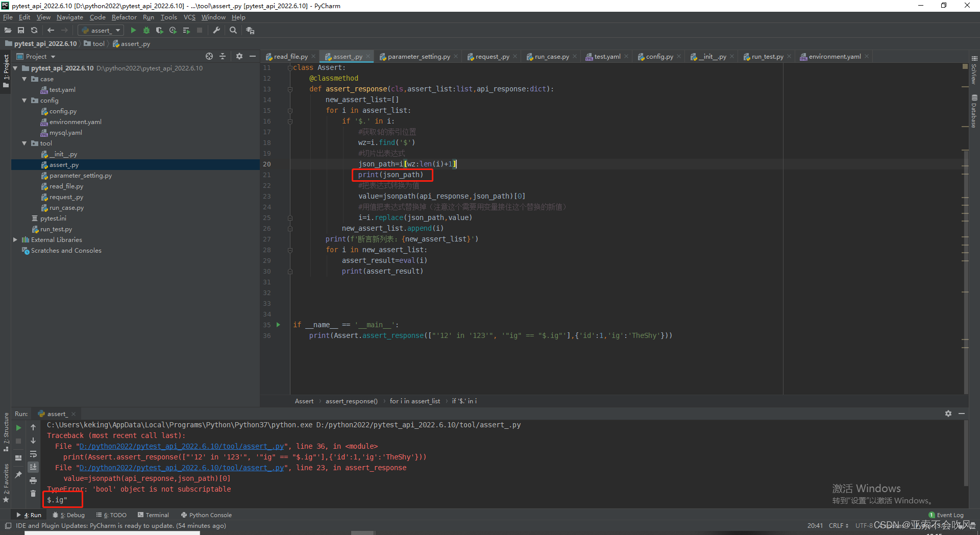Fold assert_response method on line 13
The height and width of the screenshot is (535, 980).
(290, 89)
